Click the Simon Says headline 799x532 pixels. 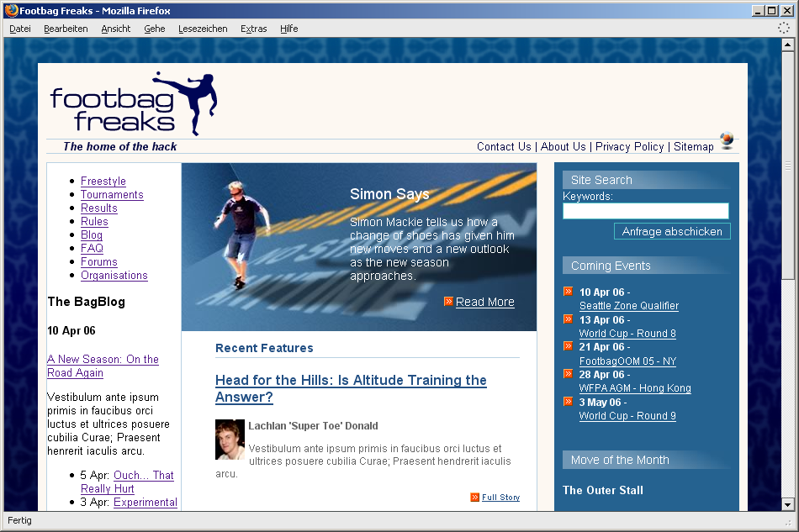pos(389,194)
